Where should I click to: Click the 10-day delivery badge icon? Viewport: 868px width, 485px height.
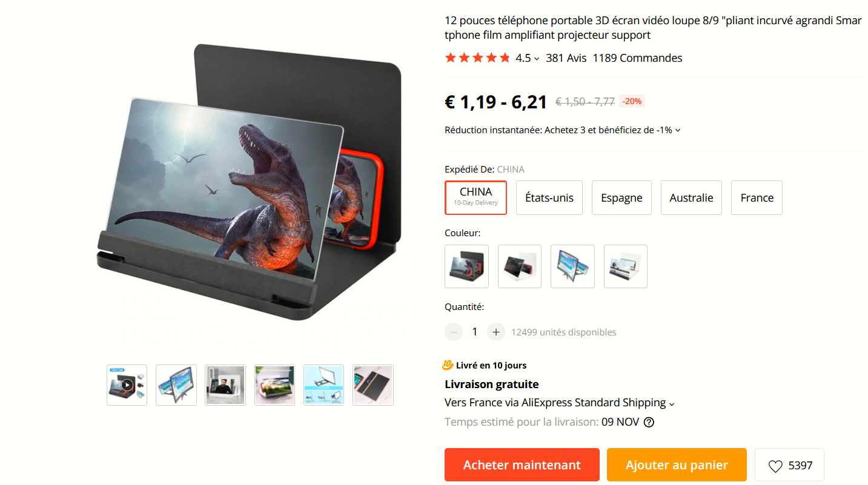[448, 365]
